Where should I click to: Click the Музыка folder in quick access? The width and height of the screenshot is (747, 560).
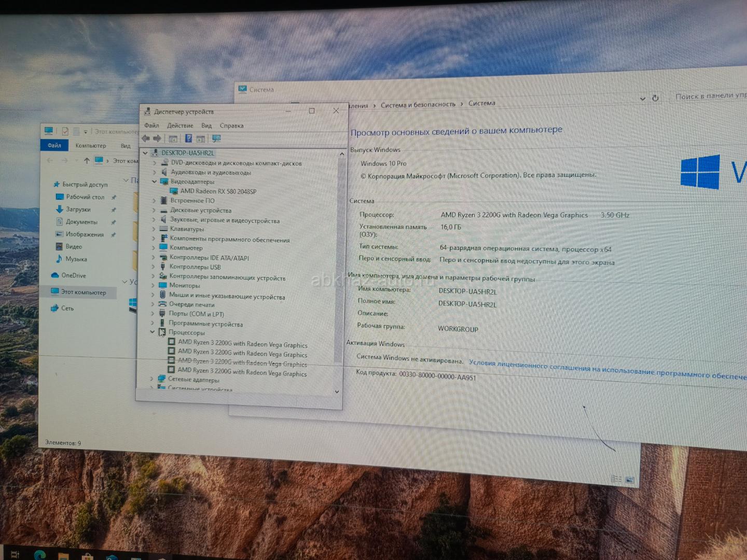click(76, 259)
